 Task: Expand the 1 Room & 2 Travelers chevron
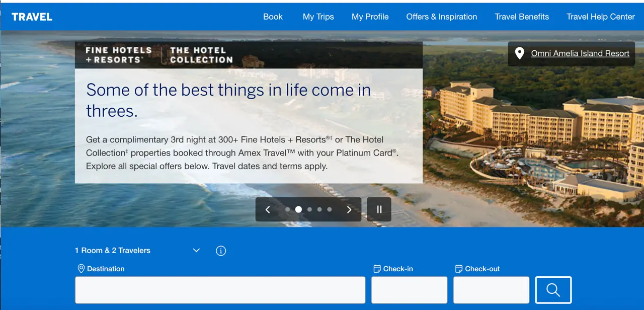point(196,251)
